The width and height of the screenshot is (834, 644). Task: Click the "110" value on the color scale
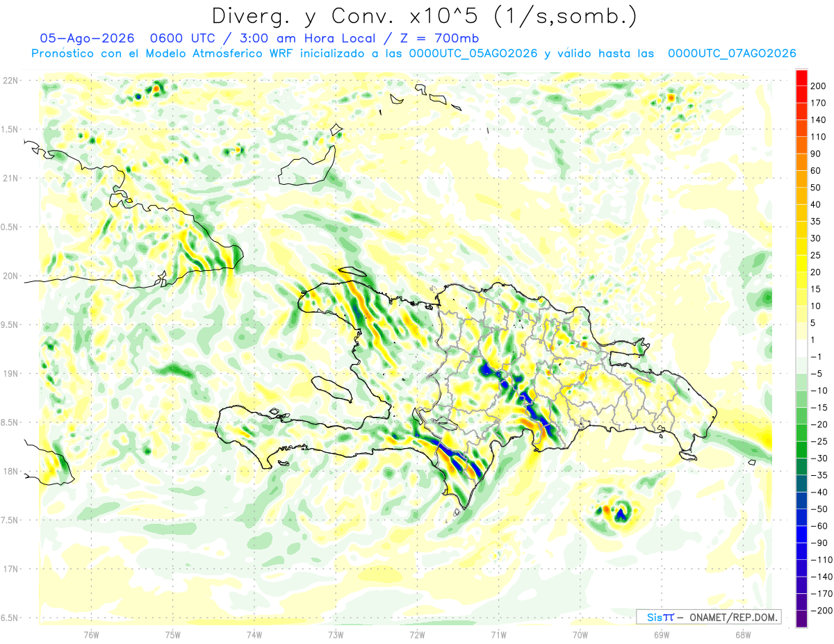(818, 137)
